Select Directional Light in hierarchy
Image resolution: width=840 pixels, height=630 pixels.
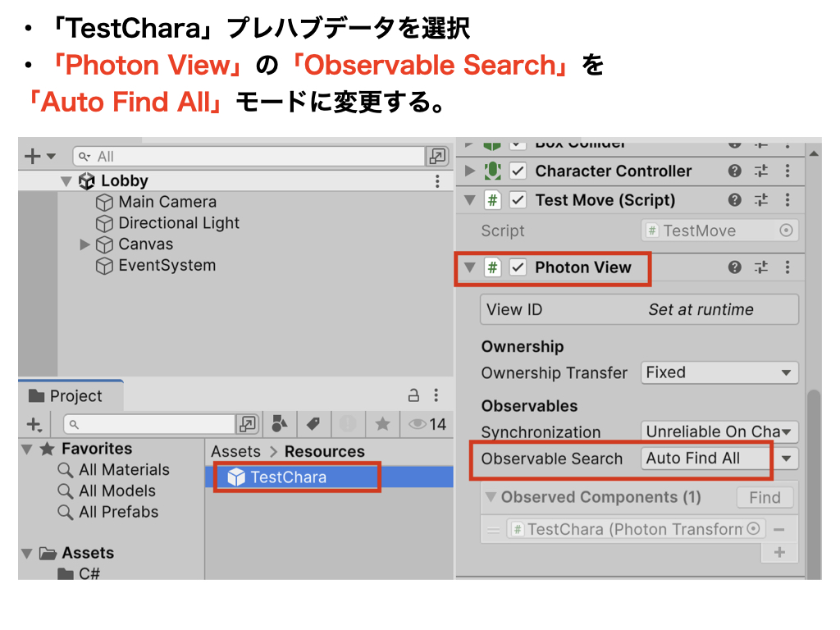(x=178, y=223)
